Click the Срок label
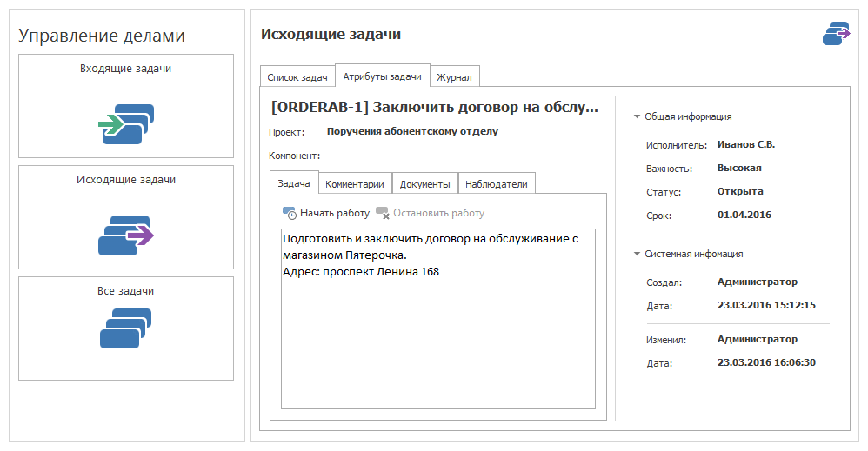 tap(658, 216)
